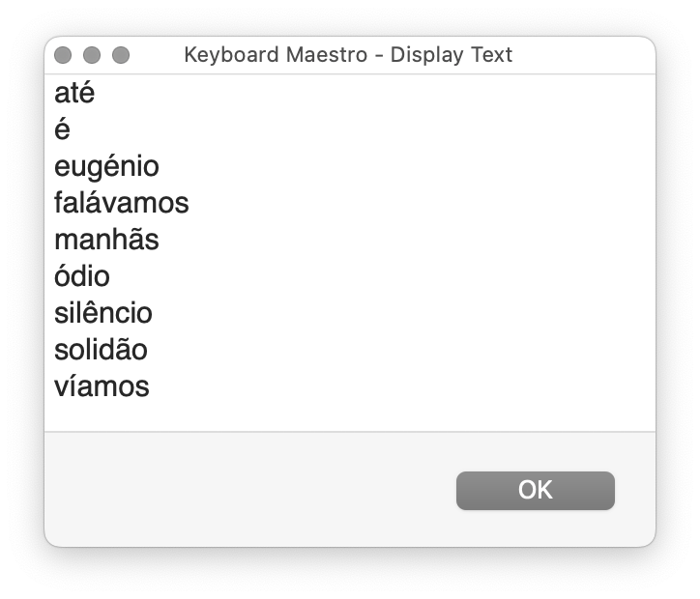
Task: Click blank text area right of até
Action: (375, 93)
